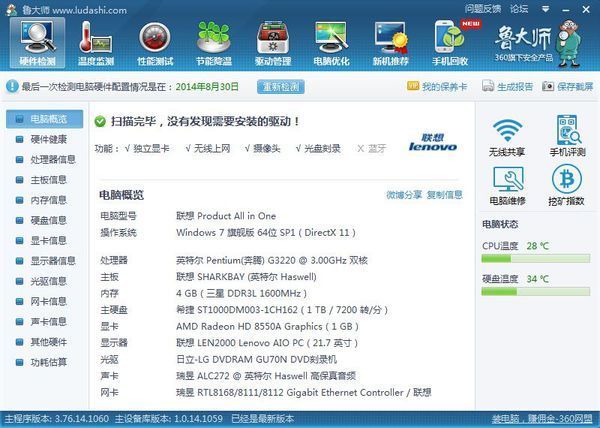This screenshot has height=428, width=600.
Task: Open the 电脑维修 computer repair tool
Action: tap(508, 185)
